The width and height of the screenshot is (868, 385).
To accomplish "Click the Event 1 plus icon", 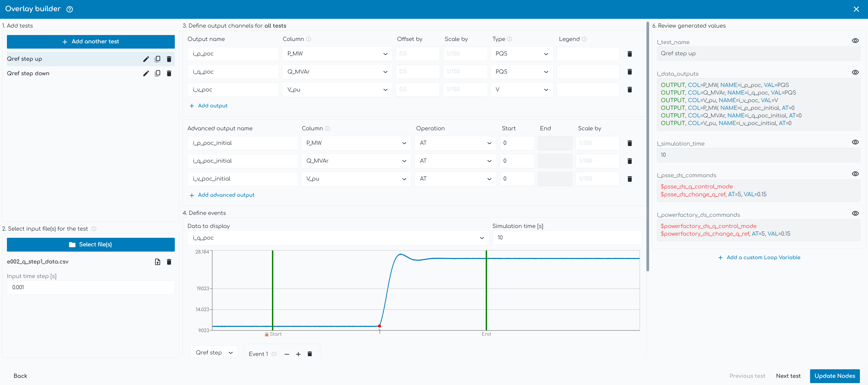I will pos(298,354).
